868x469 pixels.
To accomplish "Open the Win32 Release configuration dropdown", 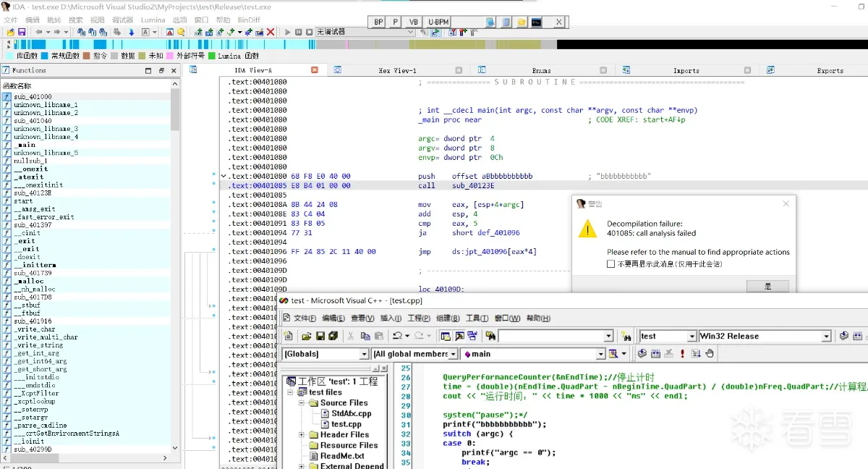I will [x=826, y=337].
